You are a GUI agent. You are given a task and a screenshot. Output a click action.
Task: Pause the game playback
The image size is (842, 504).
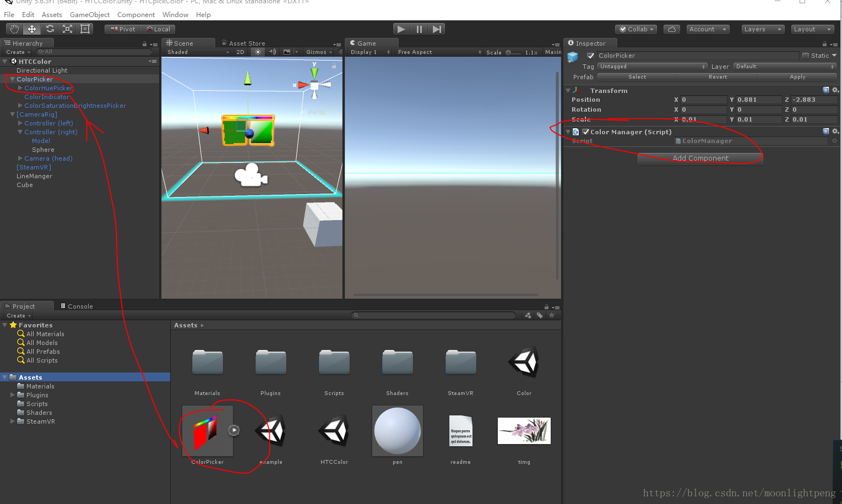pyautogui.click(x=419, y=29)
